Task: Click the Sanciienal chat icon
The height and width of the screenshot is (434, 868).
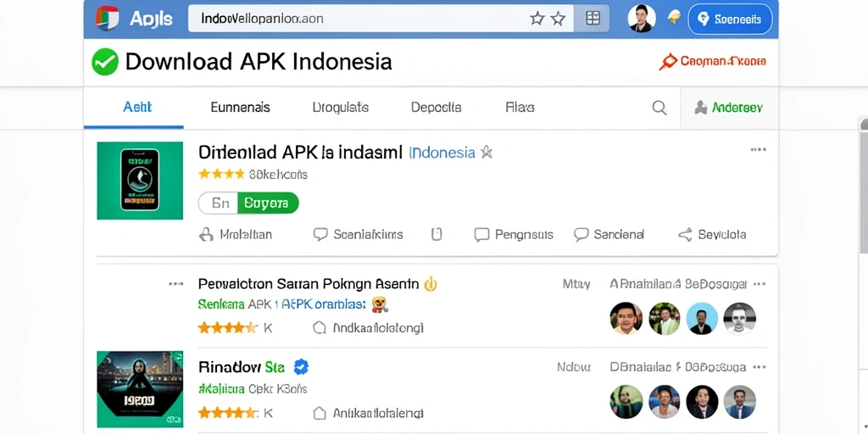Action: 581,235
